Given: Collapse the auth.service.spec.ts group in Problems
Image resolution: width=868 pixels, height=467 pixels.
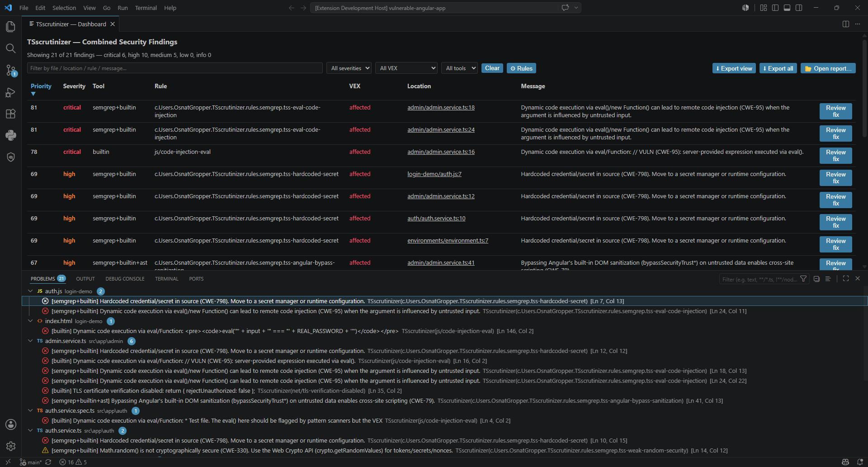Looking at the screenshot, I should pos(30,410).
